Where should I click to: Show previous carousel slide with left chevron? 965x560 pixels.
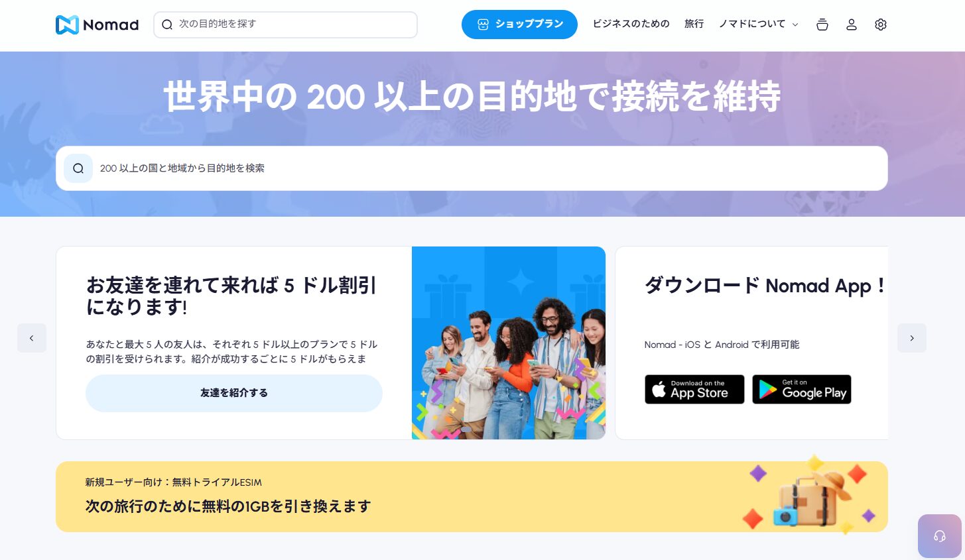point(32,338)
